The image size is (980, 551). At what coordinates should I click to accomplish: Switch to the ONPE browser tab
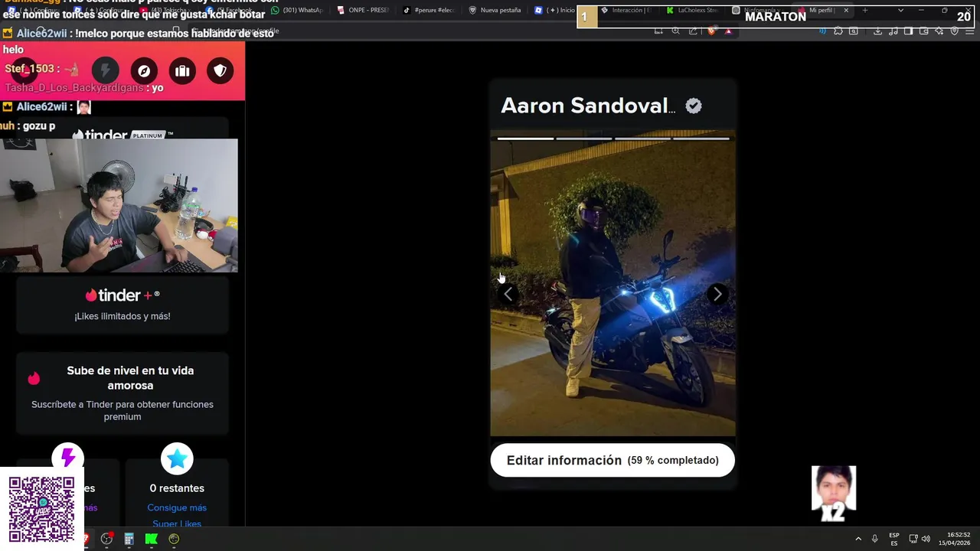coord(363,10)
